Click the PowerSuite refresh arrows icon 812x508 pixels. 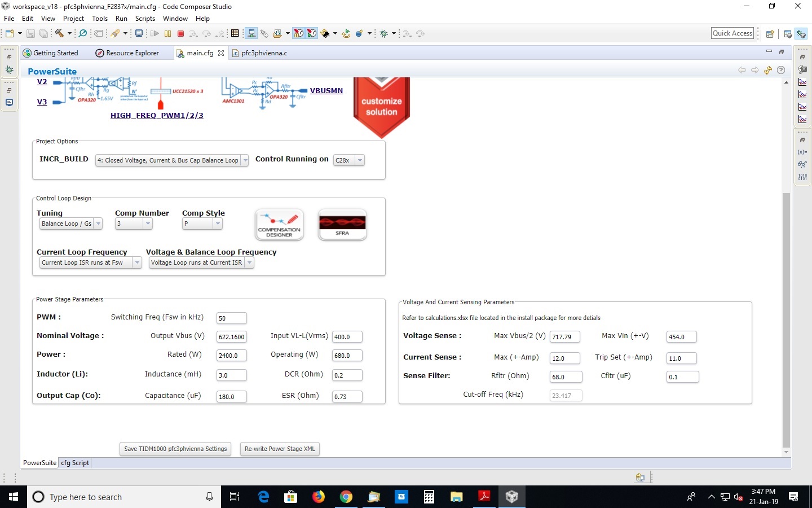coord(768,70)
